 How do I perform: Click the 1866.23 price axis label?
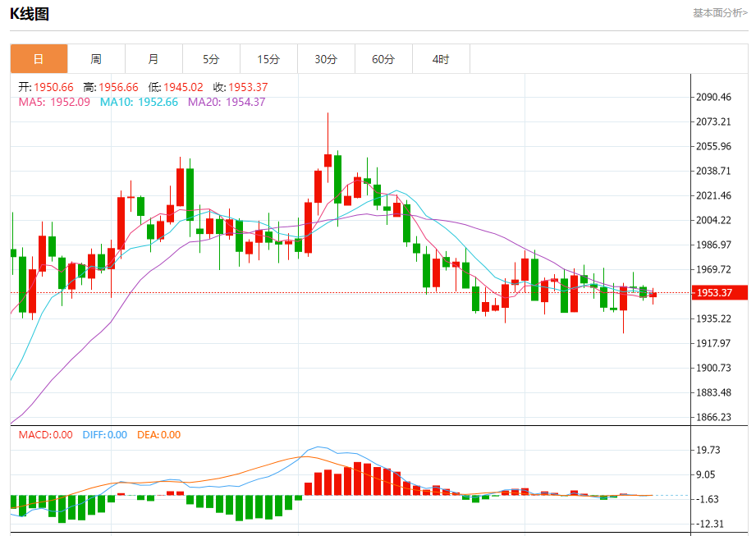tap(713, 417)
